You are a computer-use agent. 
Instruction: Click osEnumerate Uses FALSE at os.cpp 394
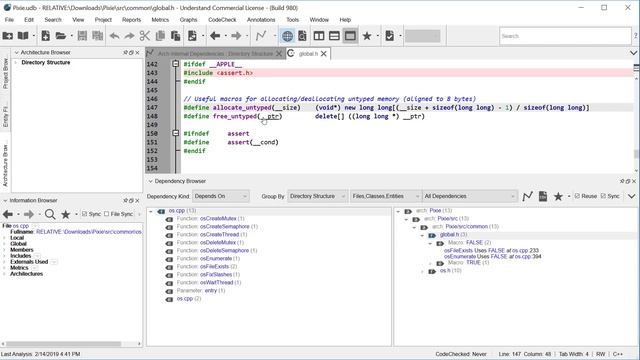click(493, 256)
